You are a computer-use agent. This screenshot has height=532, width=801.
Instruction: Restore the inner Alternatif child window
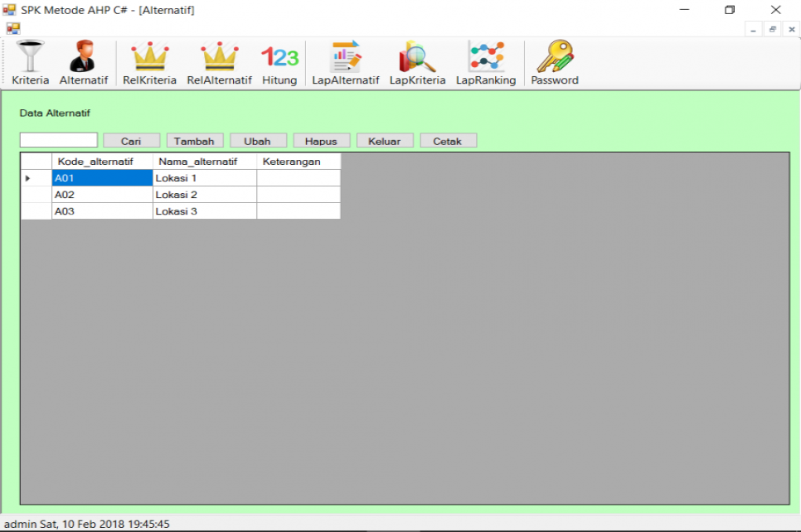(773, 30)
